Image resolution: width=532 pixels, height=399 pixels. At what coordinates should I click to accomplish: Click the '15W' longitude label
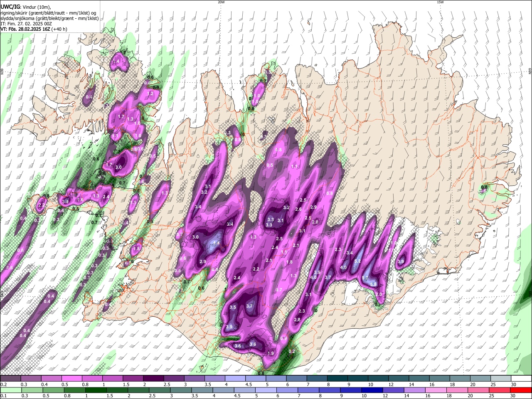coord(440,2)
